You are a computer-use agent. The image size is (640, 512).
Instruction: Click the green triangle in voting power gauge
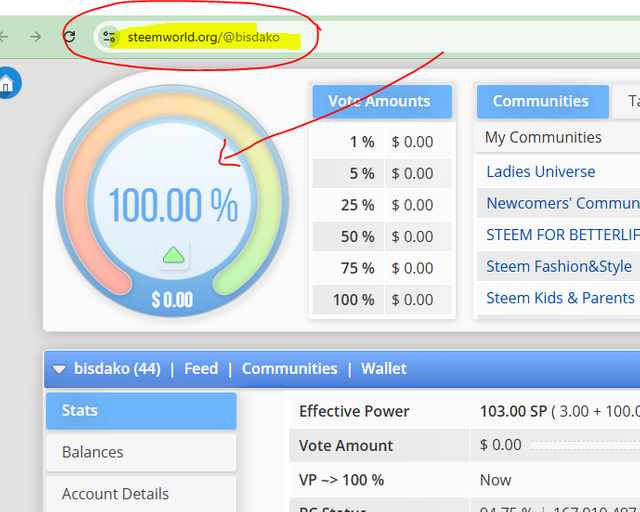coord(173,255)
